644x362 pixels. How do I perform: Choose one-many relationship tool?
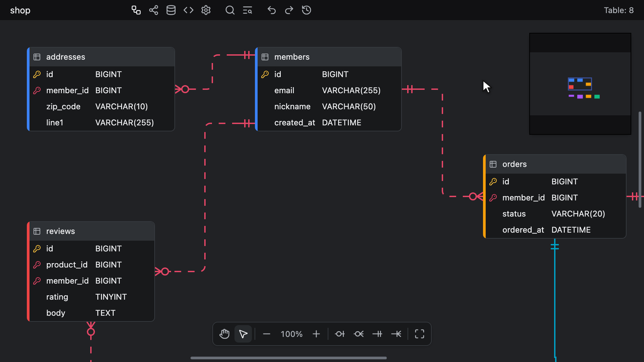coord(396,334)
